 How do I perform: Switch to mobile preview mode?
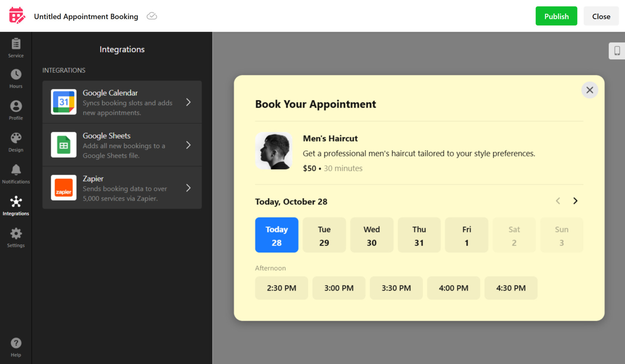point(617,50)
